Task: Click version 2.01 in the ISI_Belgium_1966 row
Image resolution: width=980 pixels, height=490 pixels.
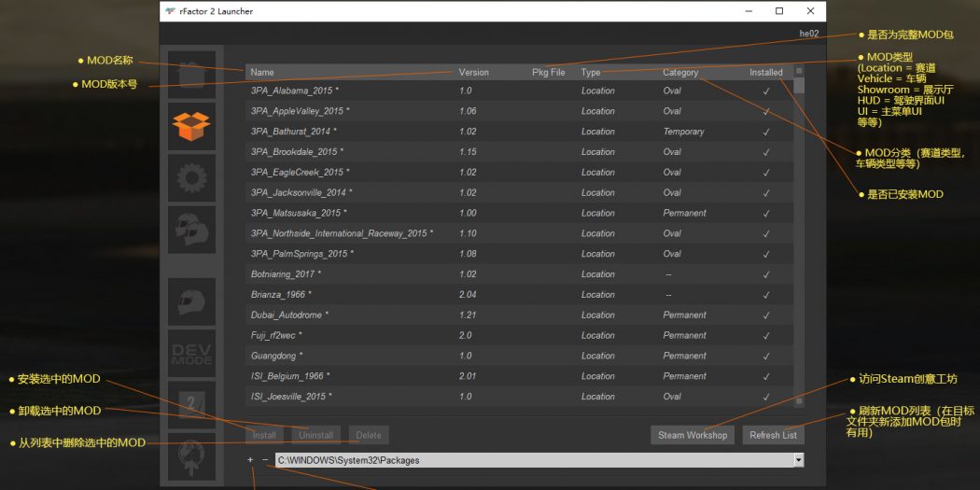Action: tap(468, 376)
